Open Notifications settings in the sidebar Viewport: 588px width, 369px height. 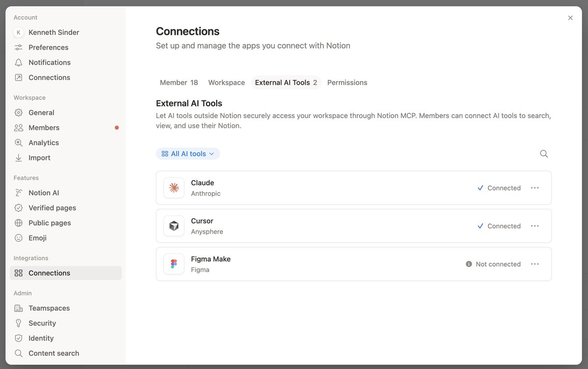click(66, 62)
